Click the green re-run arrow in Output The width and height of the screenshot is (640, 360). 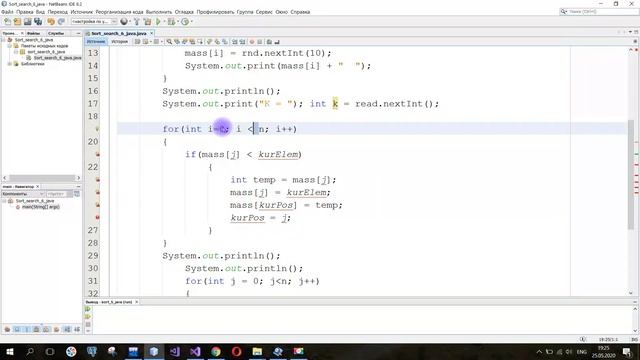(x=88, y=309)
